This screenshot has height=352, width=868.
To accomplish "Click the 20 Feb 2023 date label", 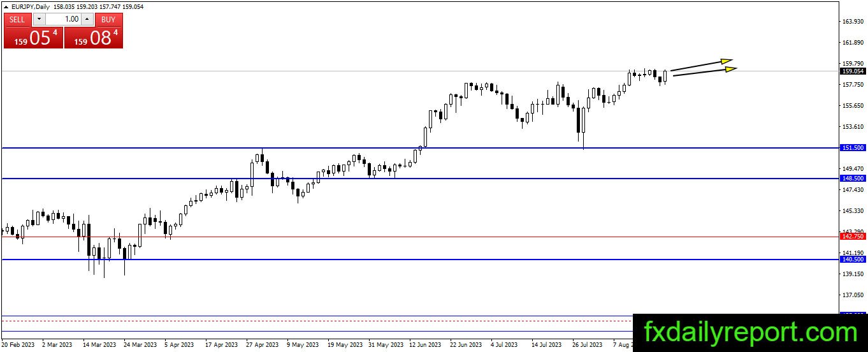I will click(x=19, y=345).
